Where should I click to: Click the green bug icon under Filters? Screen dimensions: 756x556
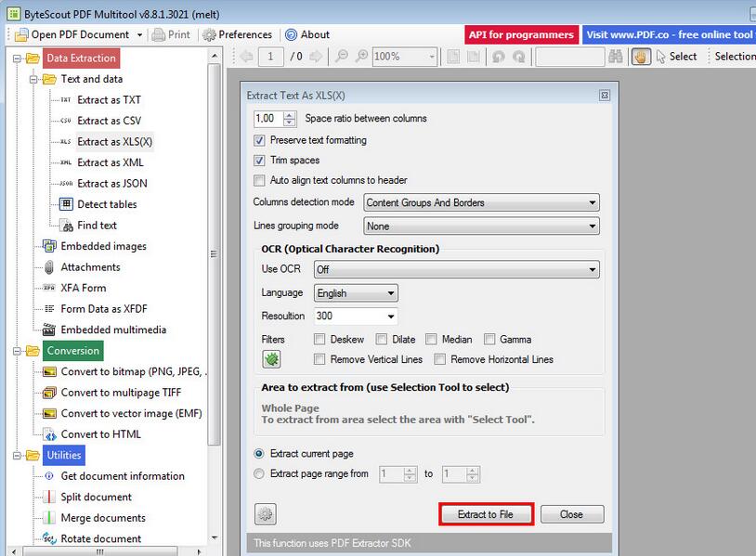coord(271,359)
